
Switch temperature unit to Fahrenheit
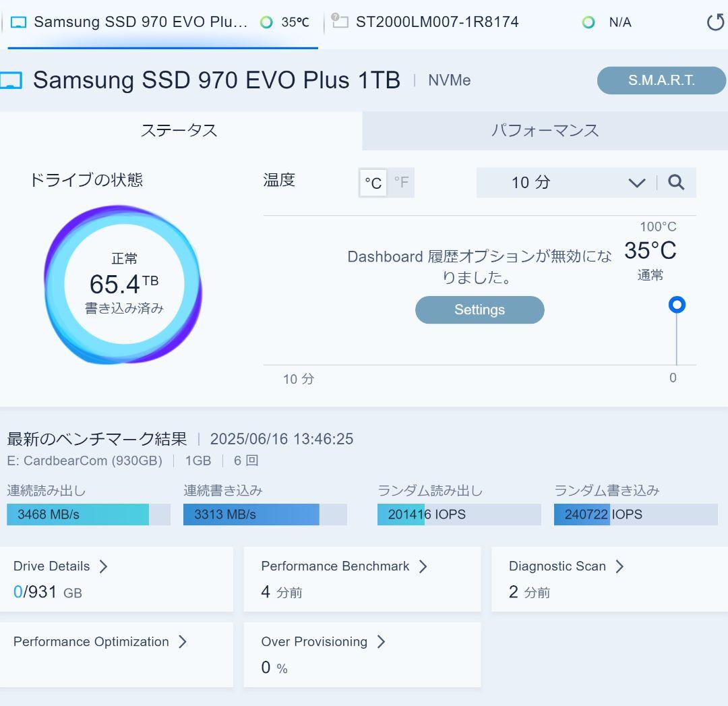(402, 182)
